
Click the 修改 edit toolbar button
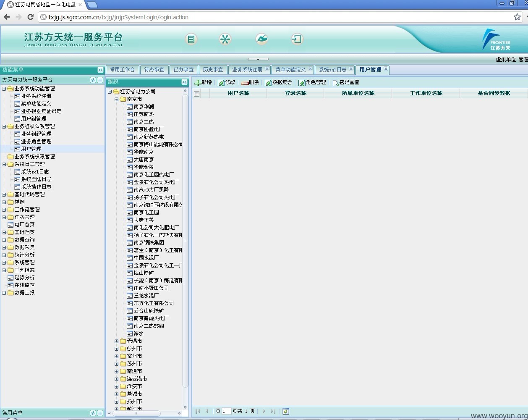227,83
